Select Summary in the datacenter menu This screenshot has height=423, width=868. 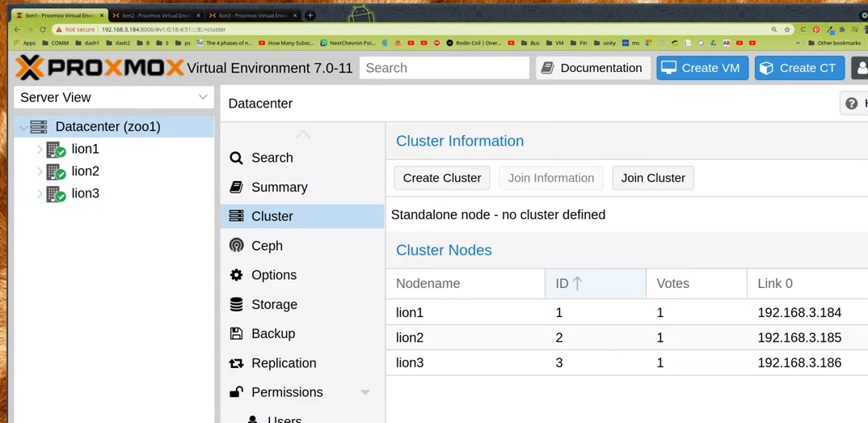point(279,187)
